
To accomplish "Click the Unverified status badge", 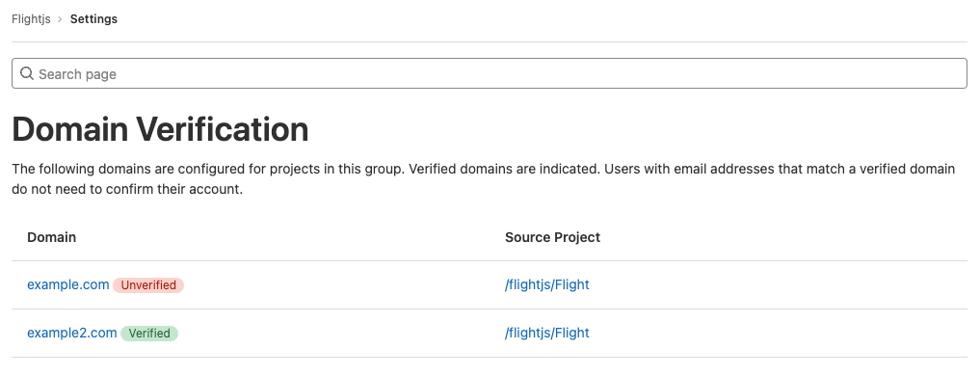I will click(x=148, y=285).
